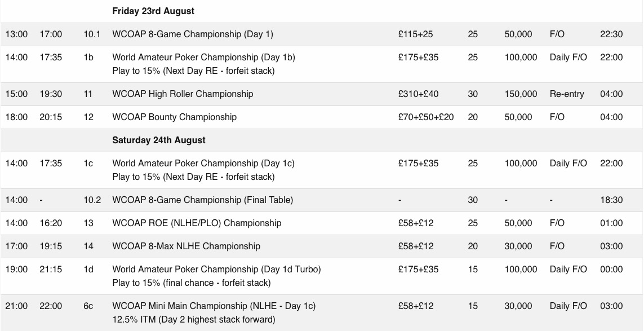The width and height of the screenshot is (644, 331).
Task: Click WCOAP Bounty Championship event name
Action: [x=175, y=117]
